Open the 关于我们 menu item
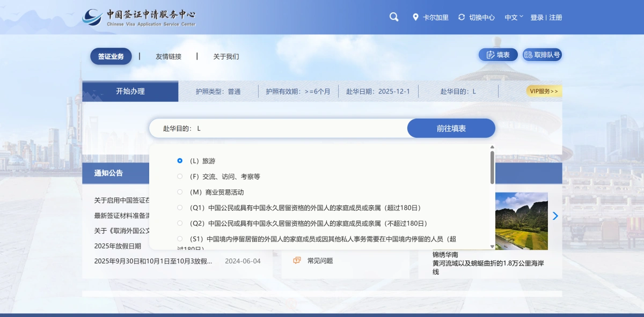 (226, 56)
